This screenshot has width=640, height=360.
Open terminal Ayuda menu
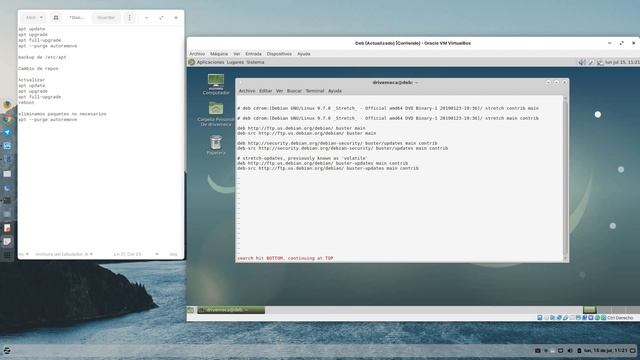(335, 91)
